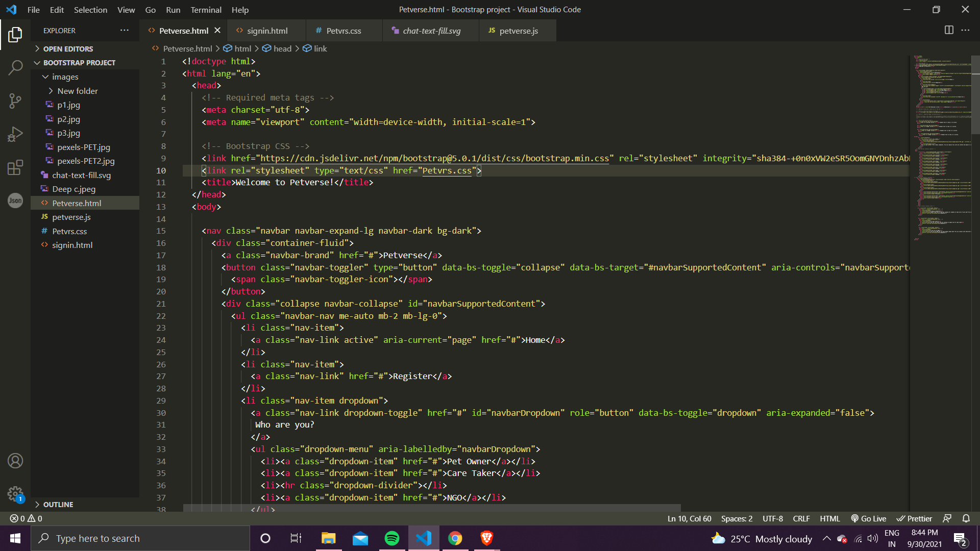The width and height of the screenshot is (980, 551).
Task: Select the Help menu item
Action: click(239, 9)
